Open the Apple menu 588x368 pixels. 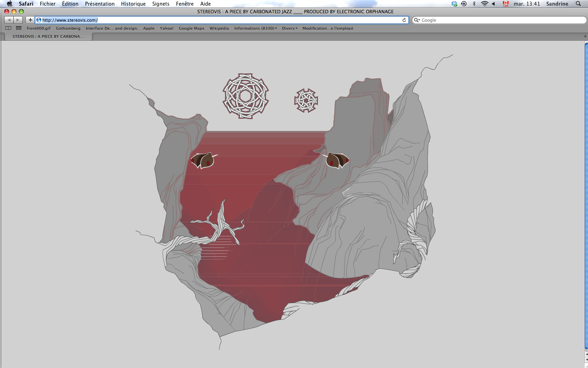click(x=9, y=4)
